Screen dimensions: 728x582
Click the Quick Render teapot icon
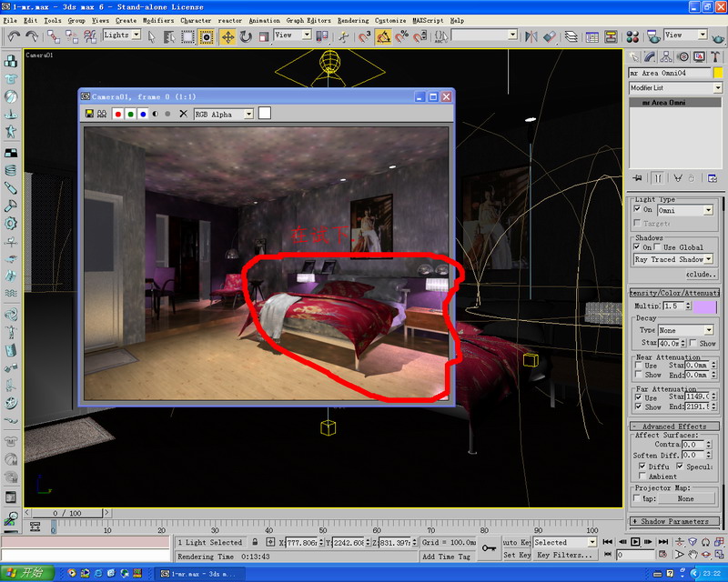(718, 36)
